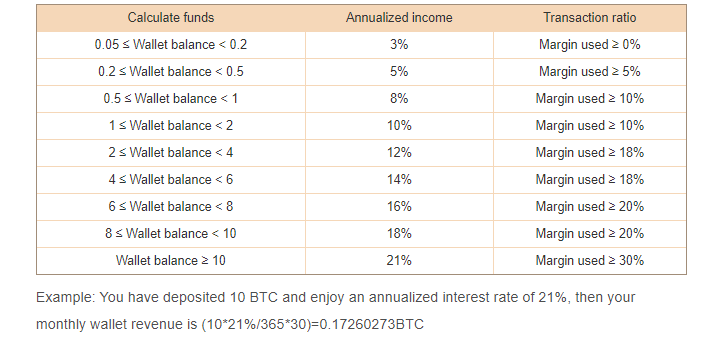This screenshot has width=723, height=363.
Task: Select the Wallet balance ≥ 10 cell
Action: pyautogui.click(x=171, y=261)
